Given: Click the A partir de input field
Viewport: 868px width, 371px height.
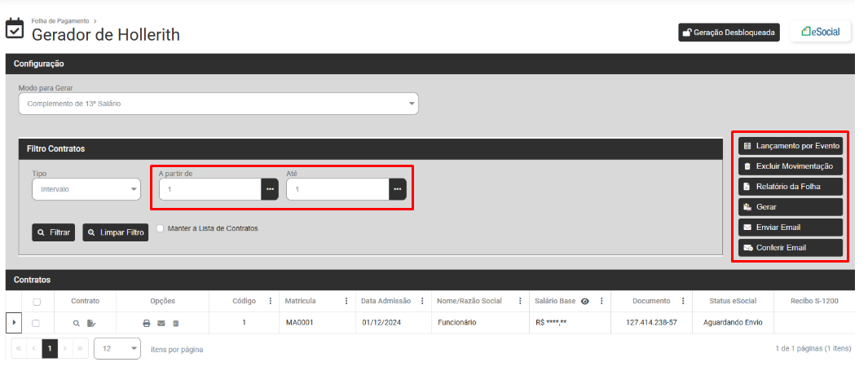Looking at the screenshot, I should click(209, 189).
